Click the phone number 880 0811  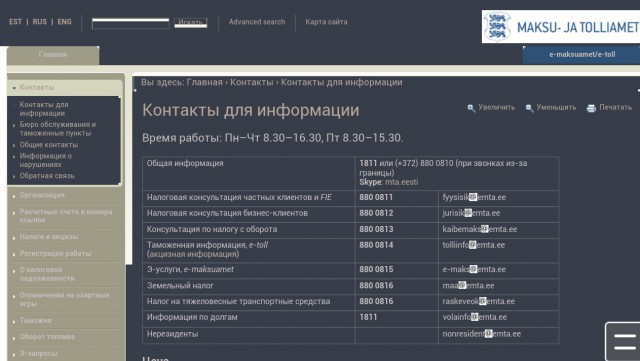pyautogui.click(x=376, y=197)
